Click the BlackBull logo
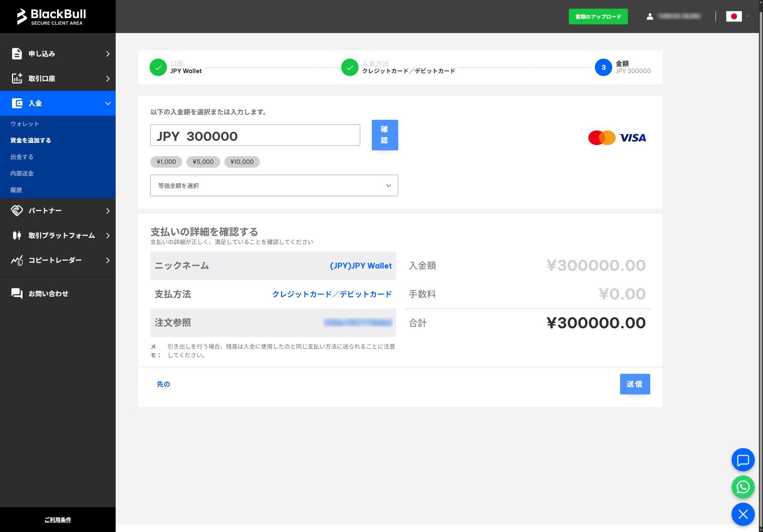Screen dimensions: 763x532 (51, 16)
